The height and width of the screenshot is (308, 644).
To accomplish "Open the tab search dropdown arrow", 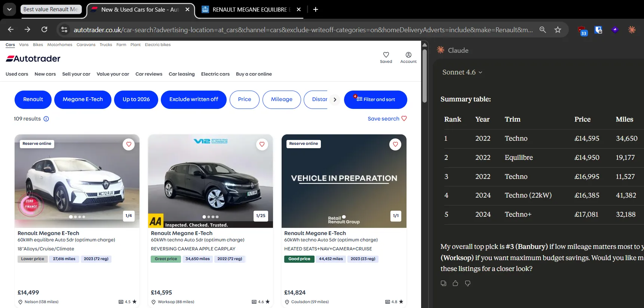I will click(x=9, y=9).
